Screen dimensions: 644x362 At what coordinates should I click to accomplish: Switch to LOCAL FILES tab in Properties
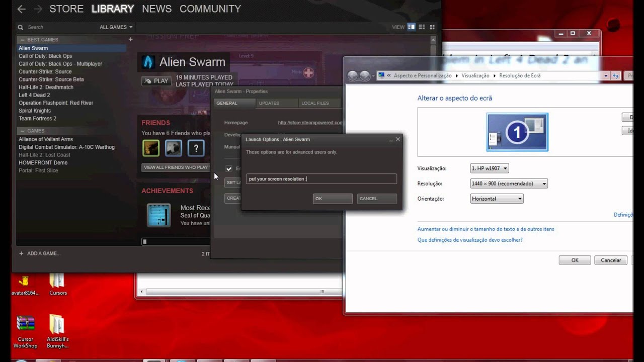319,103
